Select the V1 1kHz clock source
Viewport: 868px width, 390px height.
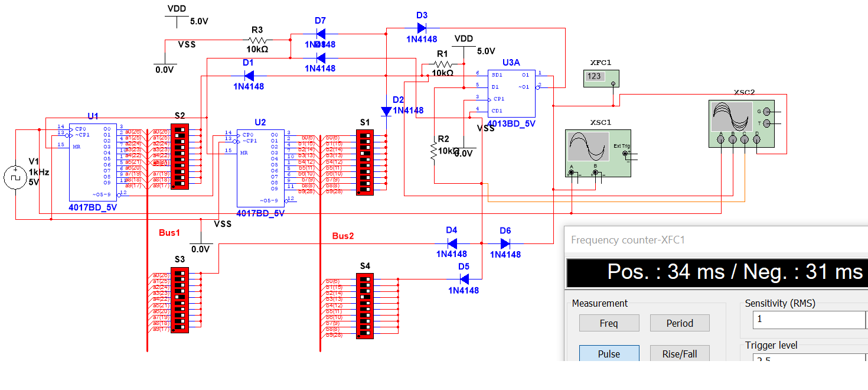click(14, 177)
